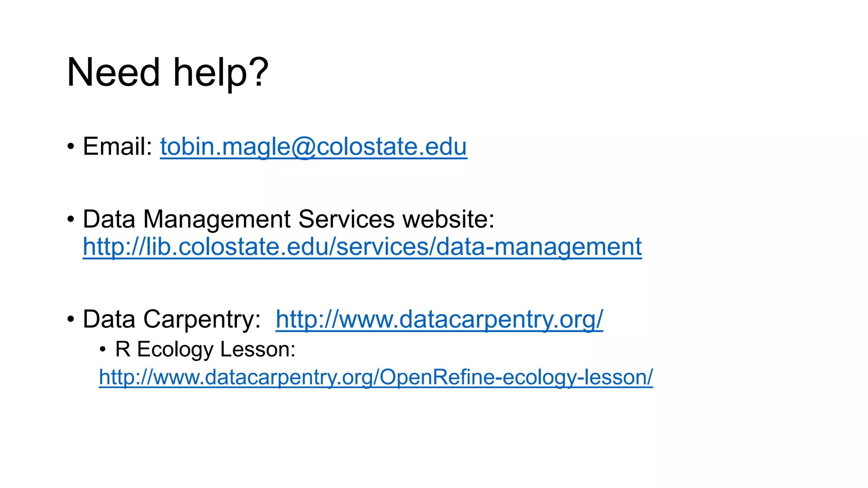Screen dimensions: 868x488
Task: Click the bullet before 'Data Carpentry'
Action: 71,319
